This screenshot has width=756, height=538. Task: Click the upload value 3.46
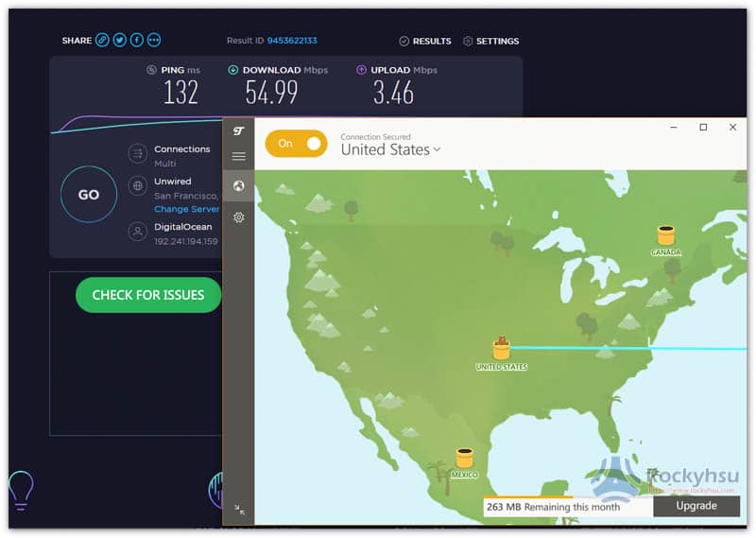coord(393,92)
